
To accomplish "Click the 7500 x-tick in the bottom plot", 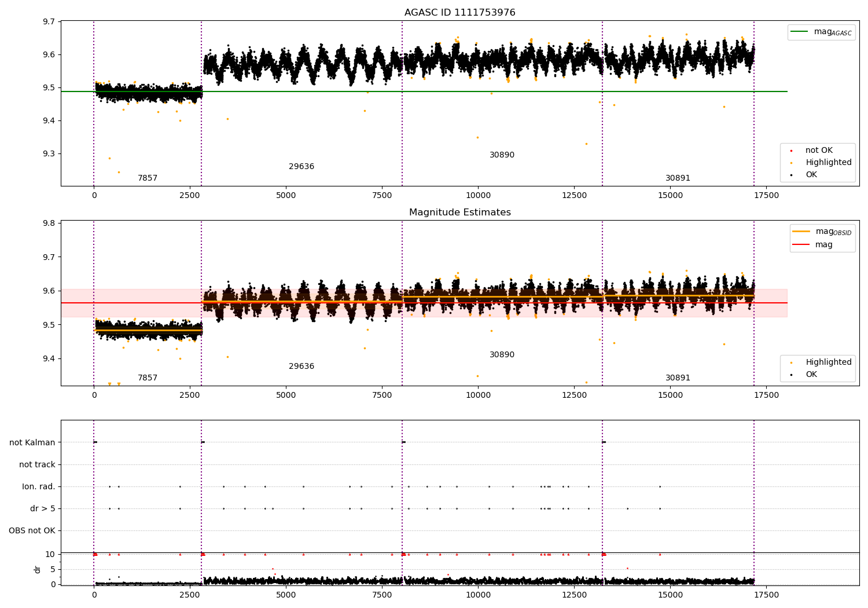I will 382,595.
